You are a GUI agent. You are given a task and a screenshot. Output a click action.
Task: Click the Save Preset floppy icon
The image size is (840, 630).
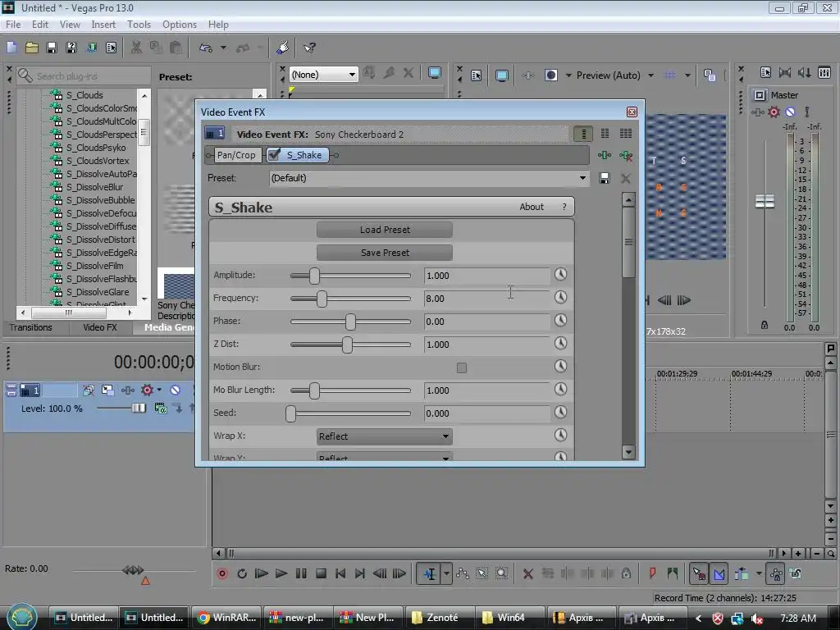point(605,178)
